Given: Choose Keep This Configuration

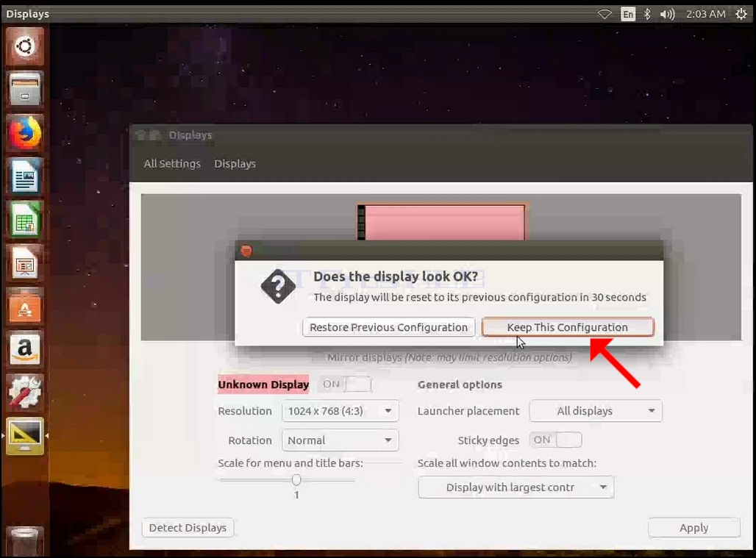Looking at the screenshot, I should pos(568,327).
